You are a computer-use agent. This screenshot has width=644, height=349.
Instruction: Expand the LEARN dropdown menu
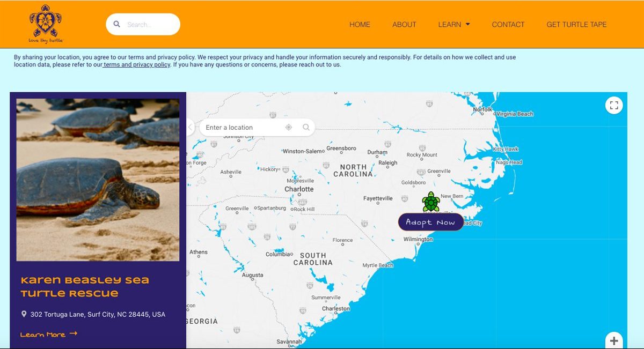454,24
